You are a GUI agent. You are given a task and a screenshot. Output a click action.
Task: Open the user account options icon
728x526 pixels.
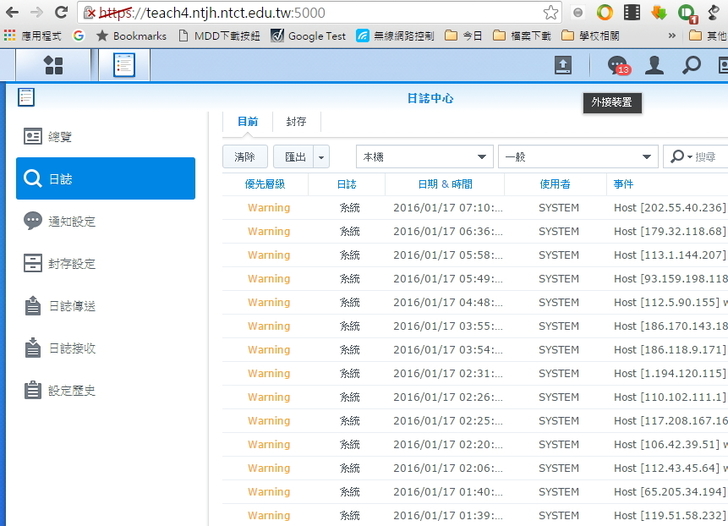tap(654, 65)
